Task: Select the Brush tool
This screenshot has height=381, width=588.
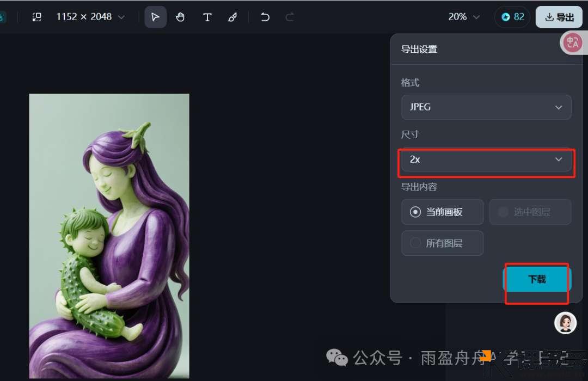Action: pos(232,17)
